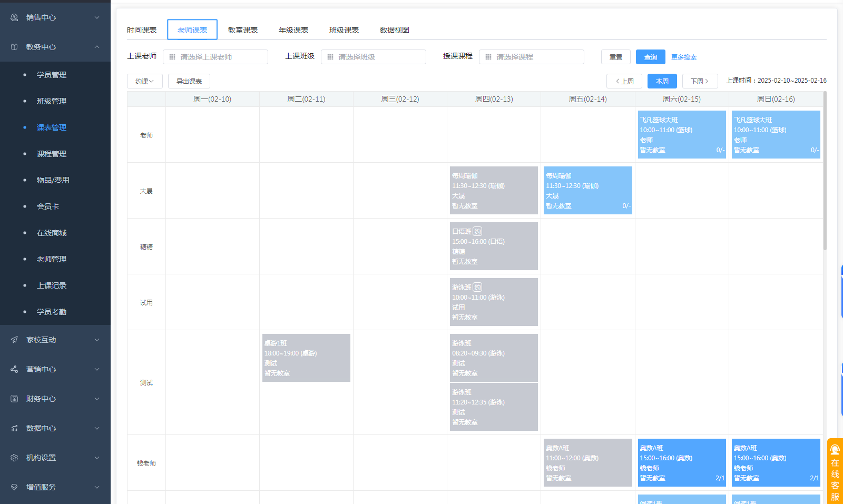843x504 pixels.
Task: Expand the 营销中心 menu chevron
Action: click(x=97, y=369)
